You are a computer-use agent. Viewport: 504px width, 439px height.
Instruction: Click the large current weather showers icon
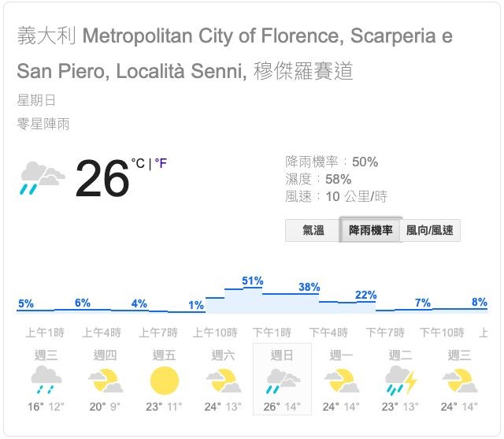pyautogui.click(x=42, y=178)
